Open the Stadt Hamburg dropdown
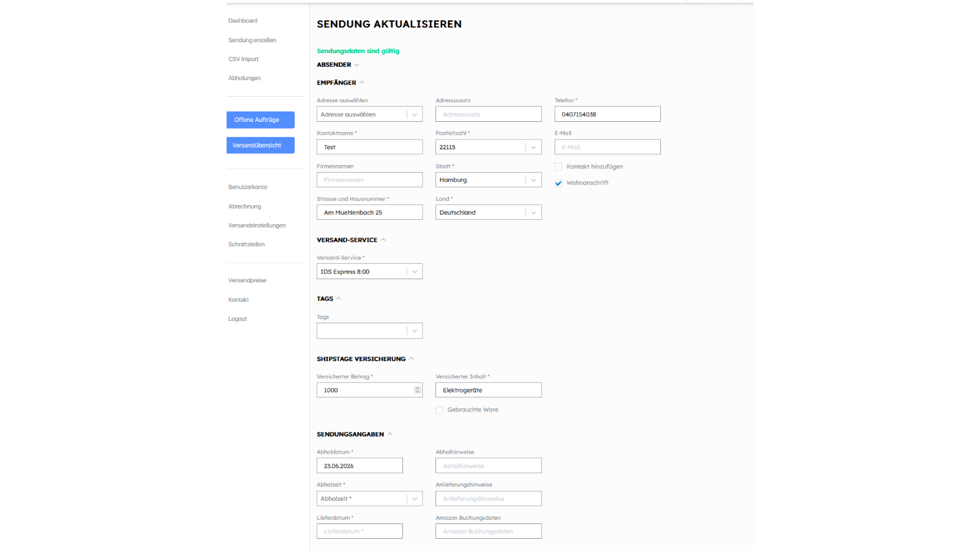Screen dimensions: 980x551 coord(488,180)
